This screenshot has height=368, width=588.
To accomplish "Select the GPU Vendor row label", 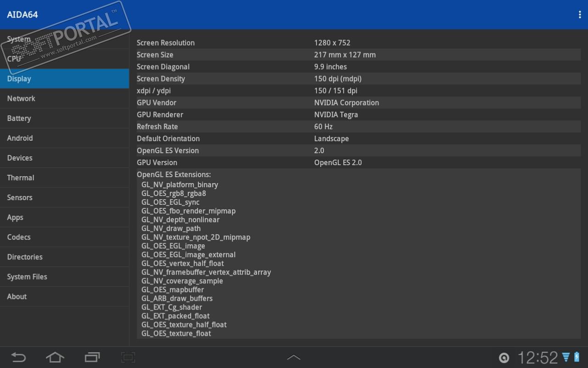I will coord(157,103).
